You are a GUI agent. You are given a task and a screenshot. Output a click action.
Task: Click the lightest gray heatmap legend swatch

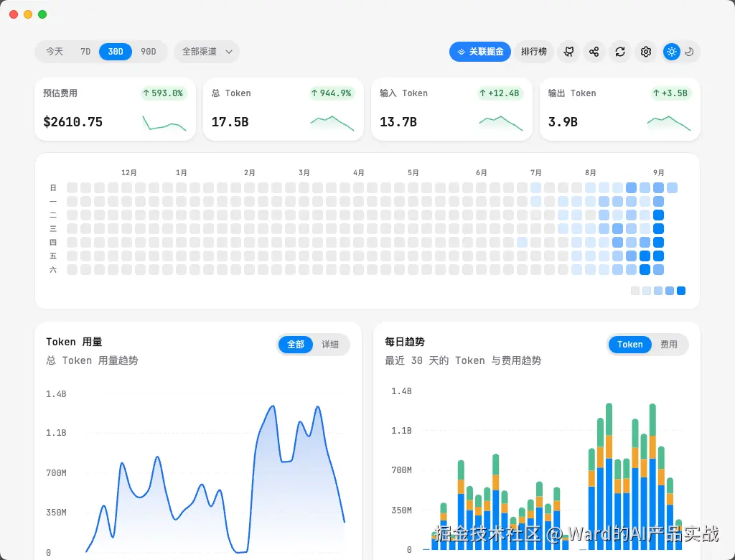pos(635,291)
